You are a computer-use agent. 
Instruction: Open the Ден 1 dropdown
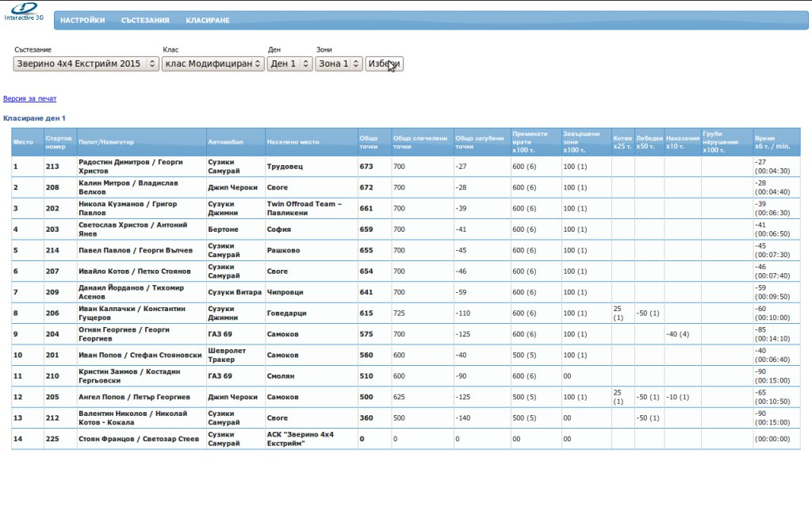point(289,63)
